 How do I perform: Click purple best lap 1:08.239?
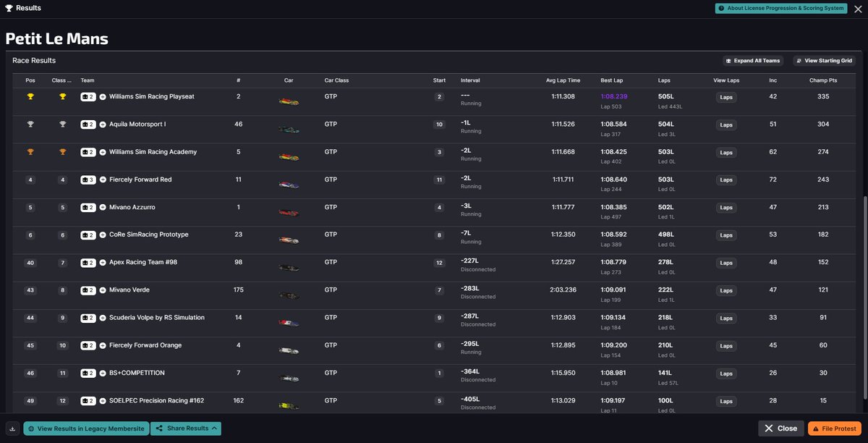(614, 97)
